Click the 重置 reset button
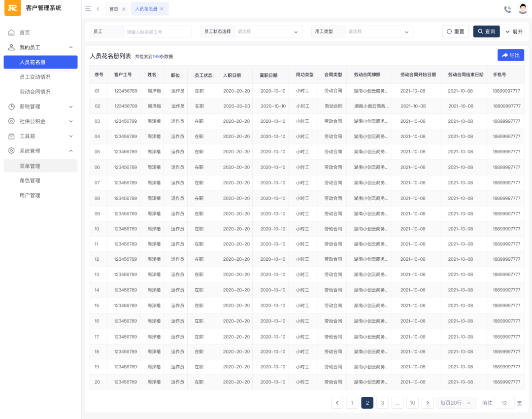The image size is (532, 419). pyautogui.click(x=455, y=32)
